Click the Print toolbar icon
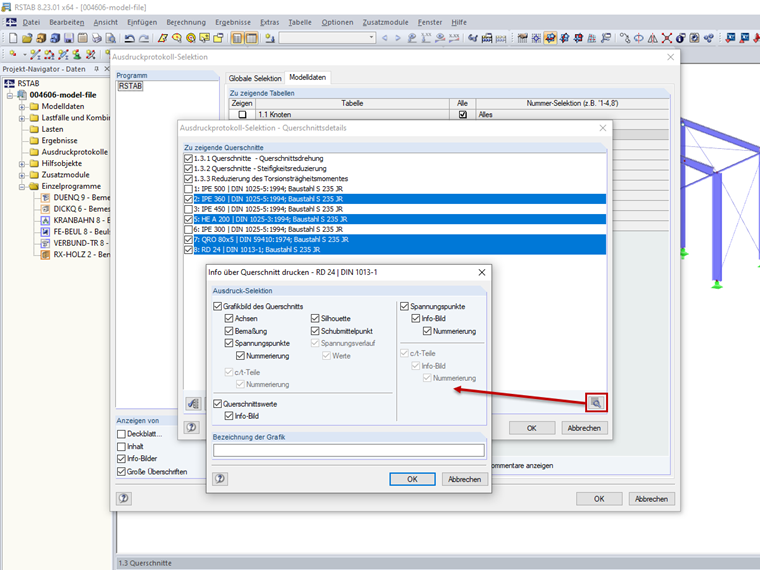This screenshot has width=760, height=570. [x=97, y=38]
